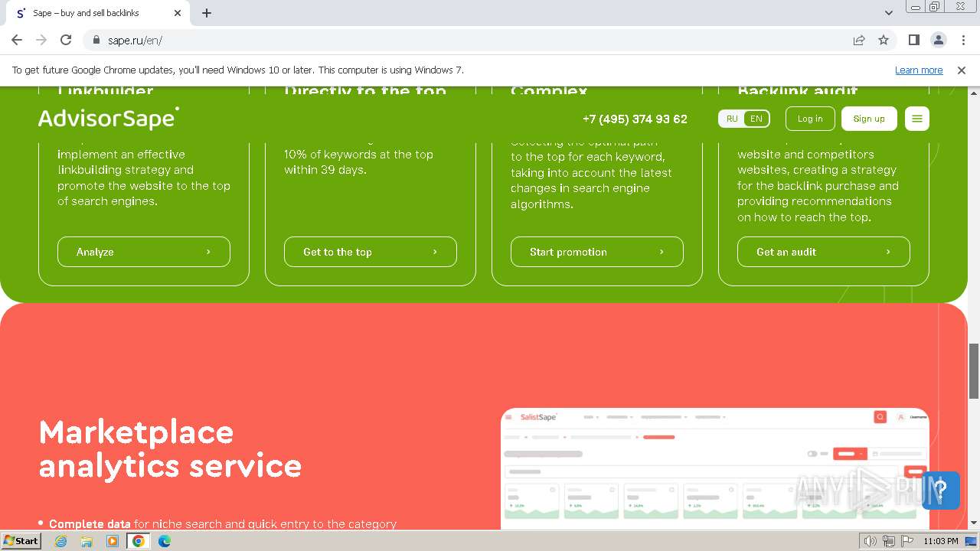Open the Chrome profile menu
The image size is (980, 551).
click(x=939, y=40)
